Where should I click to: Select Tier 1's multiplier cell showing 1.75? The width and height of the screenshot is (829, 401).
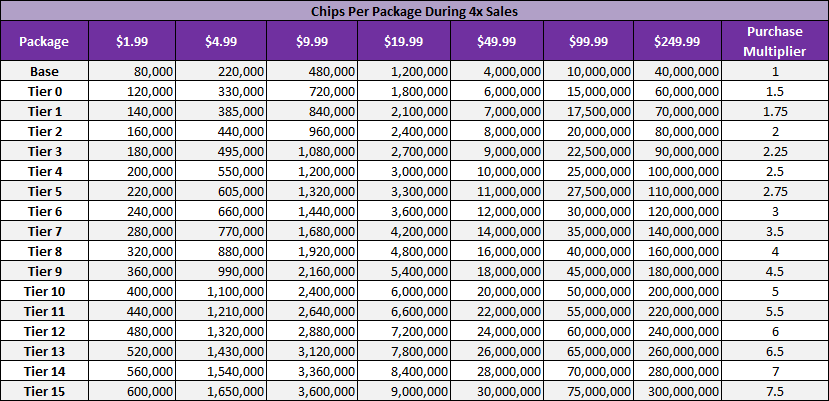click(774, 111)
